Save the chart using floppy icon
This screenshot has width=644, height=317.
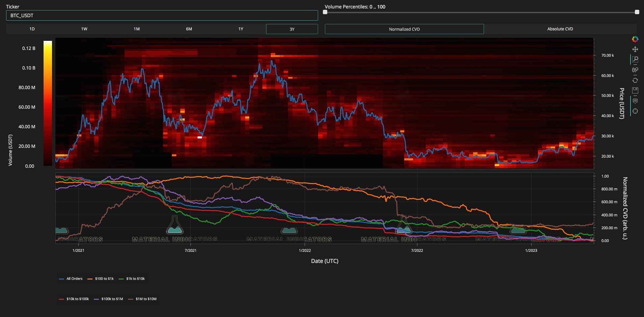pos(635,90)
